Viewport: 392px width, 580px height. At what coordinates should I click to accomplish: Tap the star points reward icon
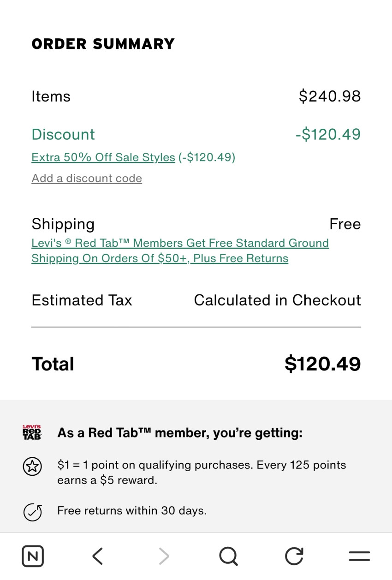32,466
